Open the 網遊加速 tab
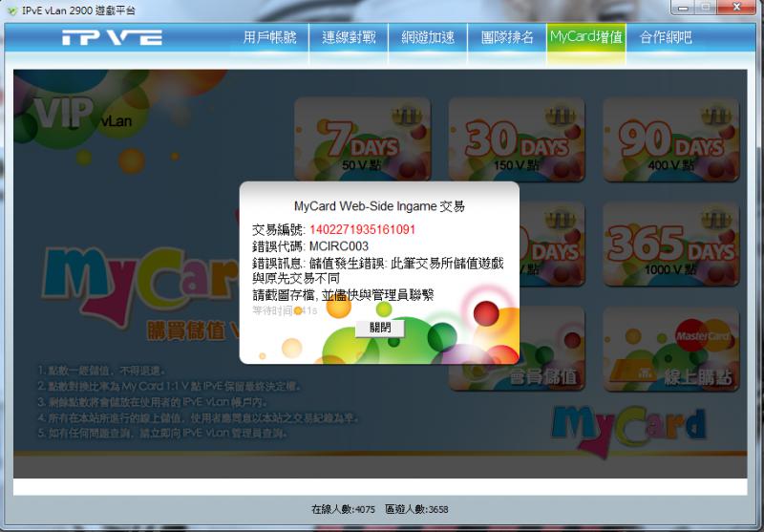 click(x=428, y=37)
